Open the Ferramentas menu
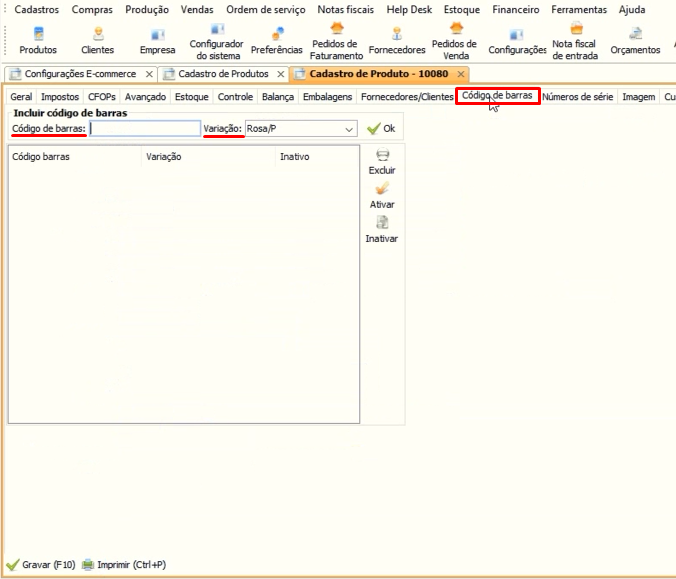This screenshot has height=579, width=676. 579,9
